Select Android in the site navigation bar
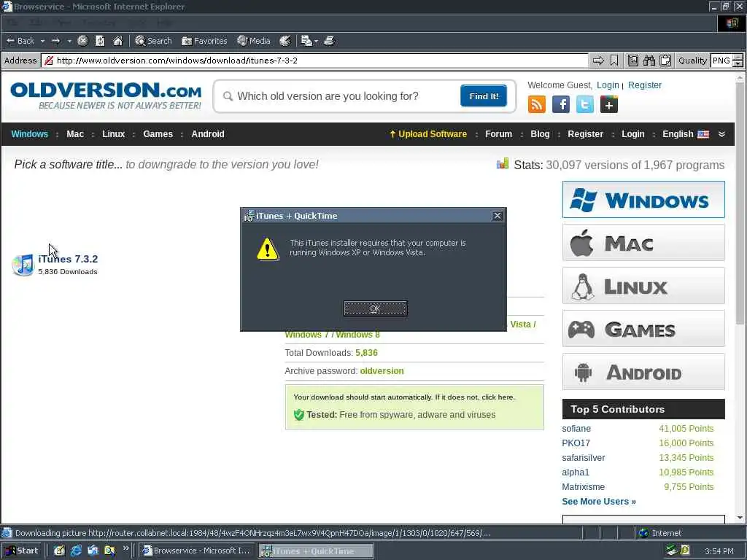This screenshot has width=747, height=560. pos(208,134)
